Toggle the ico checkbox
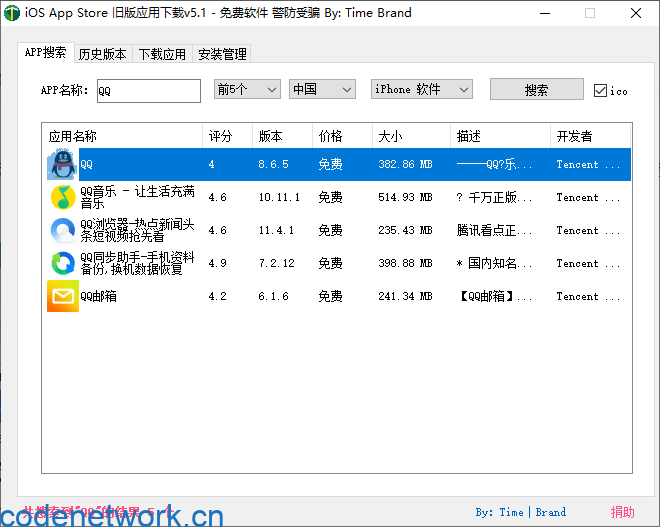This screenshot has height=527, width=660. click(600, 90)
